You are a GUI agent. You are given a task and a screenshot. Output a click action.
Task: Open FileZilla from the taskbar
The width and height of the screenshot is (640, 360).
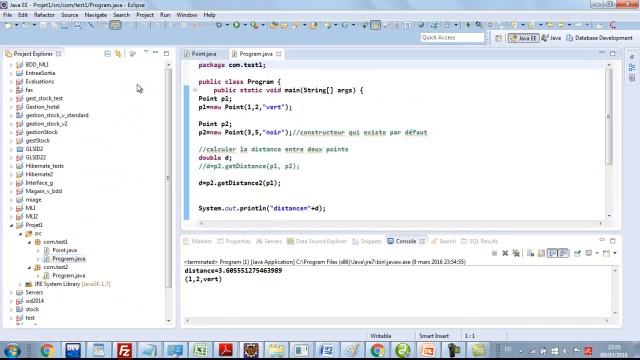click(x=124, y=350)
